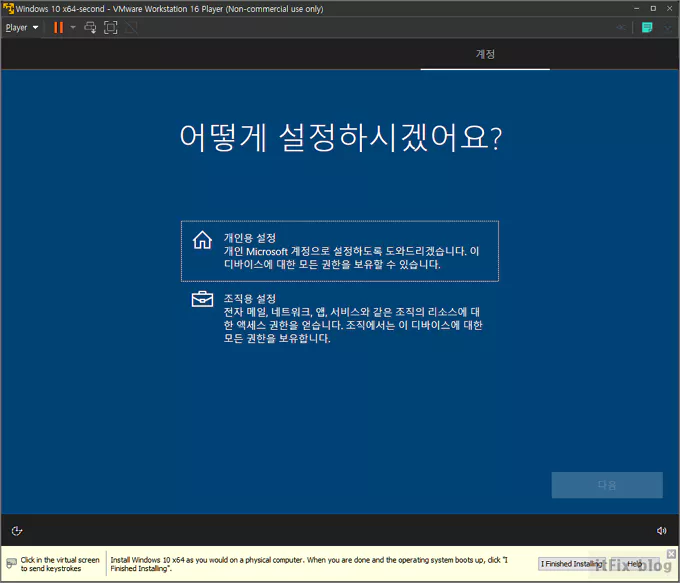Choose the 개인용 설정 option
This screenshot has height=583, width=680.
(340, 251)
